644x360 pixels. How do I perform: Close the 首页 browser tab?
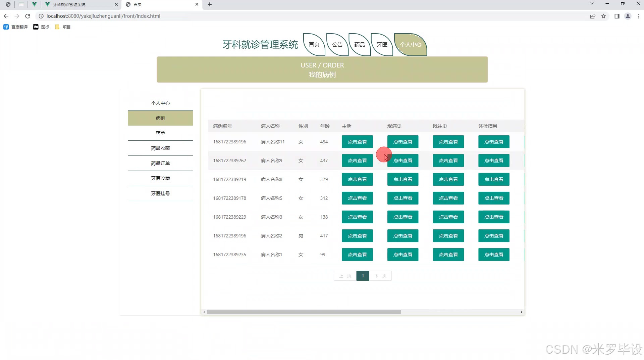(x=197, y=4)
